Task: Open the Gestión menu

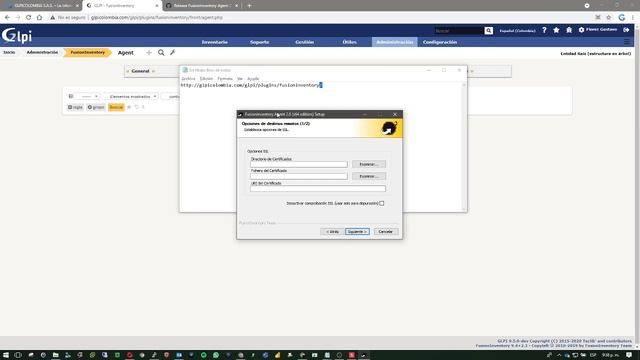Action: tap(304, 42)
